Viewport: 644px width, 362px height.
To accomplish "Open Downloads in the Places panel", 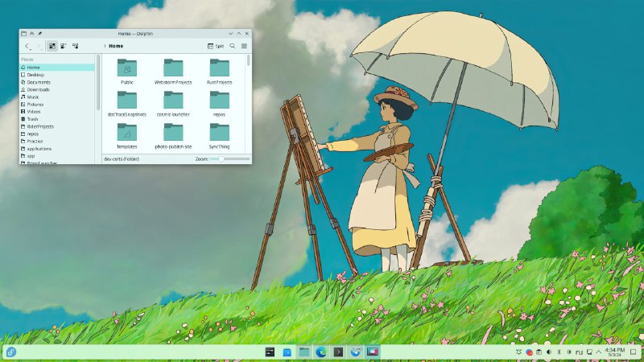I will point(57,89).
